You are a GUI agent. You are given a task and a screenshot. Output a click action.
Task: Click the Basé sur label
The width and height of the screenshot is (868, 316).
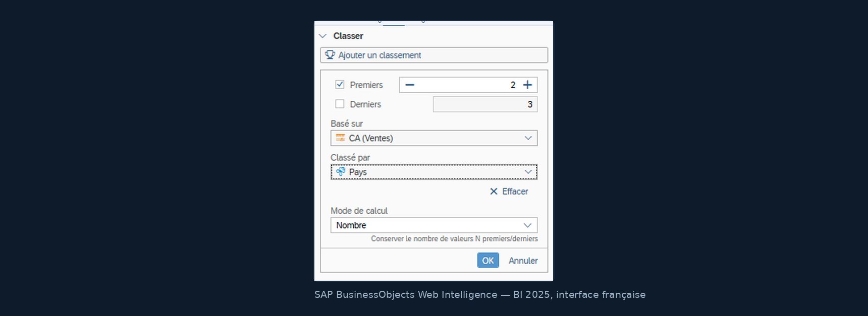[x=347, y=123]
